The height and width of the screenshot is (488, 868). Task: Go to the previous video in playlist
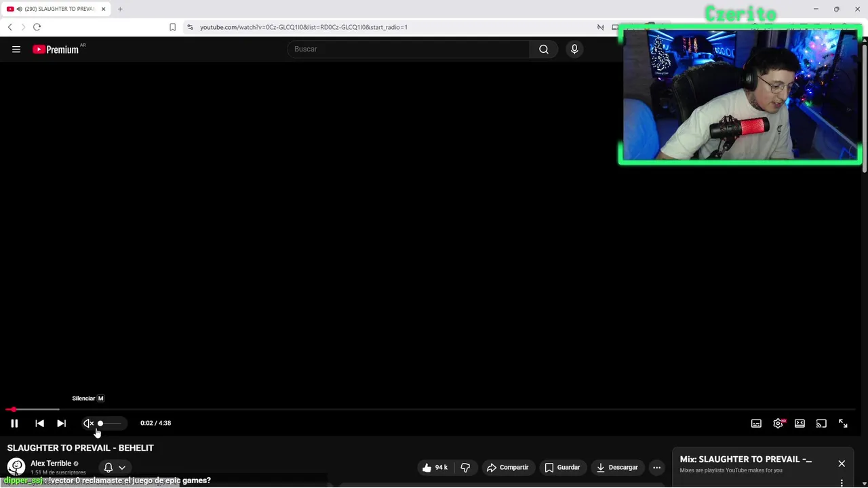(x=39, y=423)
